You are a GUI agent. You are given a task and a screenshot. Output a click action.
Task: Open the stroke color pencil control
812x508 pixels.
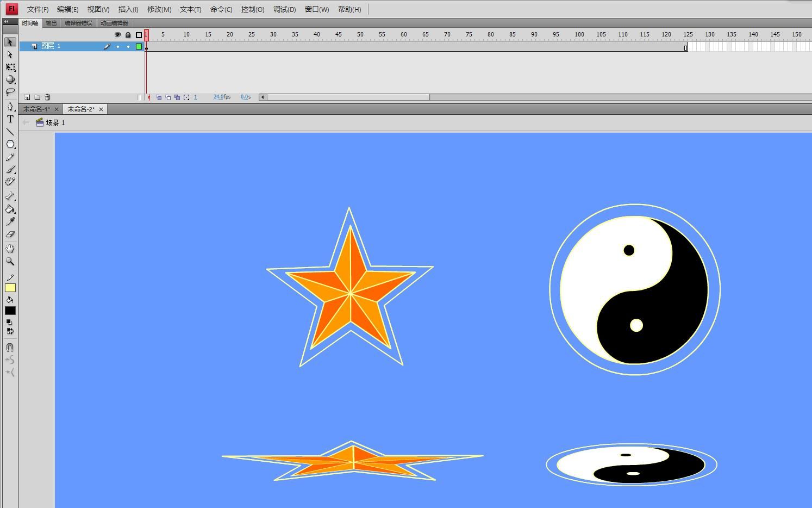(x=10, y=277)
